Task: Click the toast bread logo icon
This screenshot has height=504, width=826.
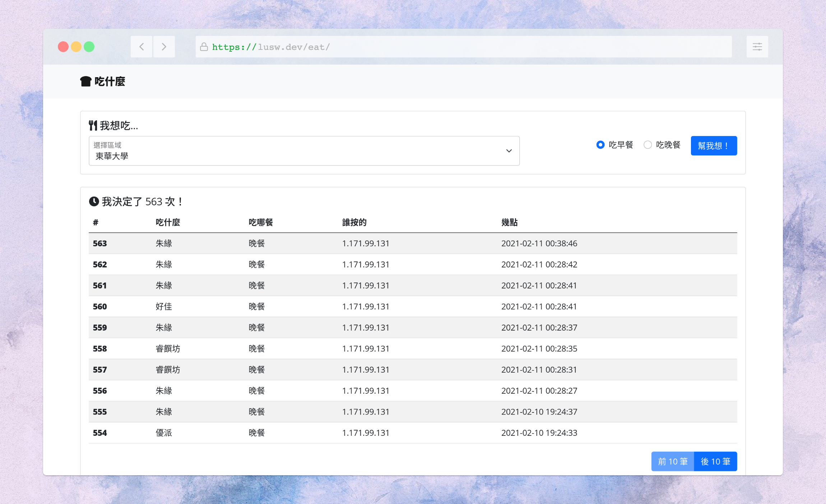Action: point(85,81)
